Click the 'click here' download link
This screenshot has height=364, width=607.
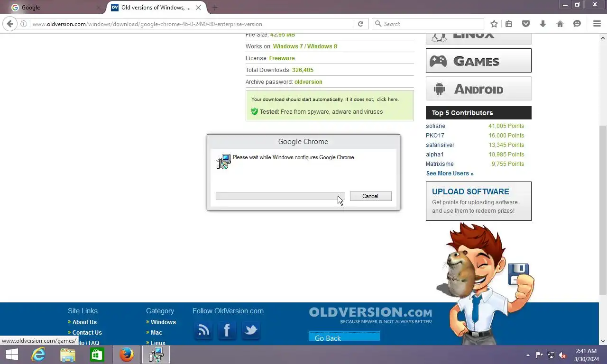(x=387, y=100)
